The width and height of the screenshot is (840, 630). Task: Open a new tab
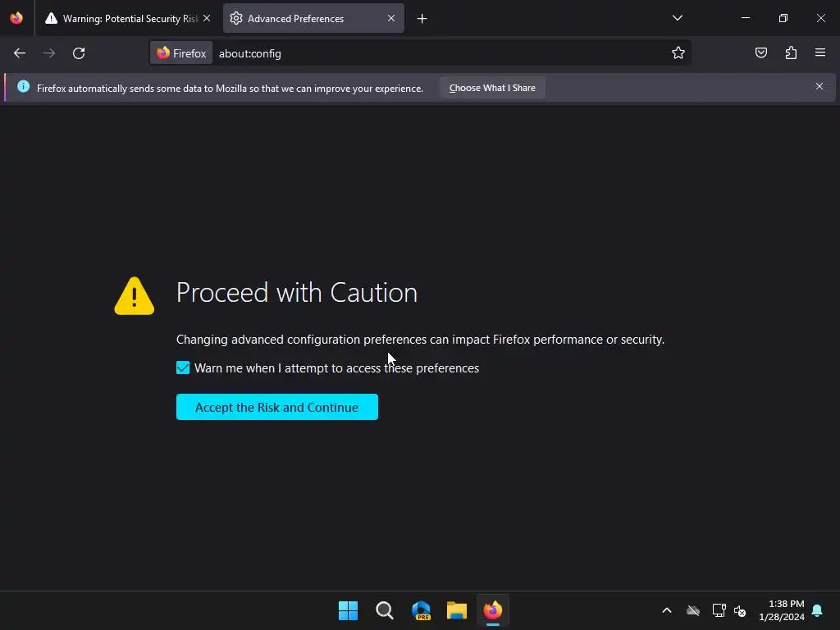(x=422, y=19)
